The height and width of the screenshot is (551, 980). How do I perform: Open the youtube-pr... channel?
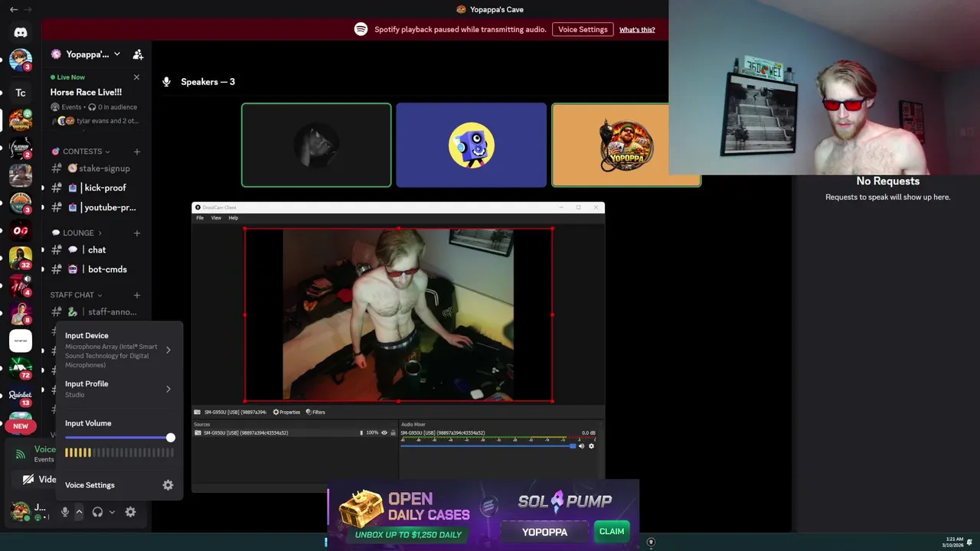[x=96, y=207]
